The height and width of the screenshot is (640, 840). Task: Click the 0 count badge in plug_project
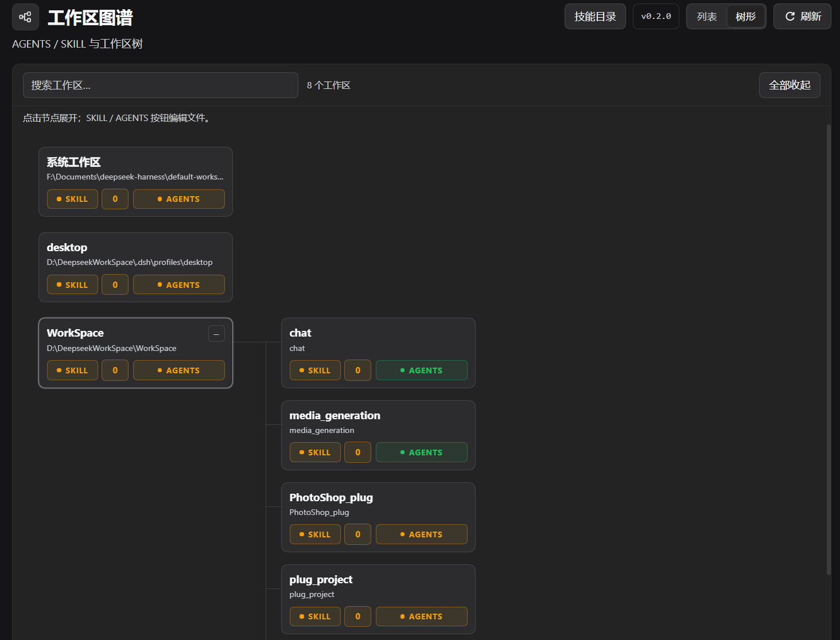pos(358,616)
